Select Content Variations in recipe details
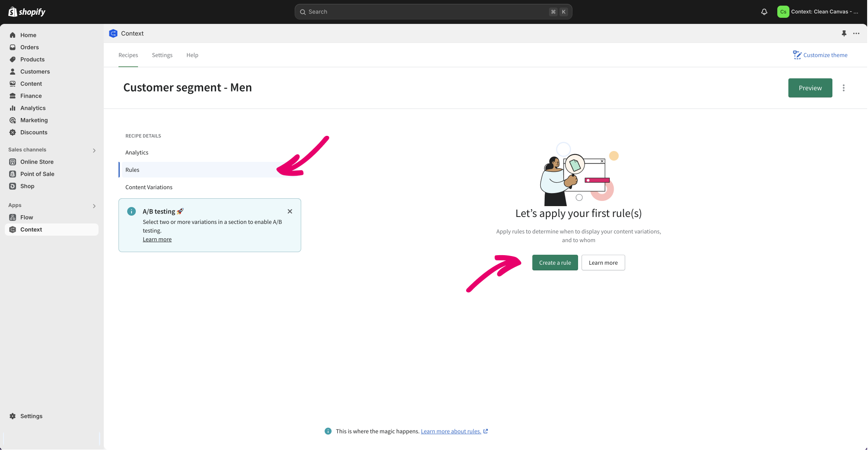 coord(149,187)
